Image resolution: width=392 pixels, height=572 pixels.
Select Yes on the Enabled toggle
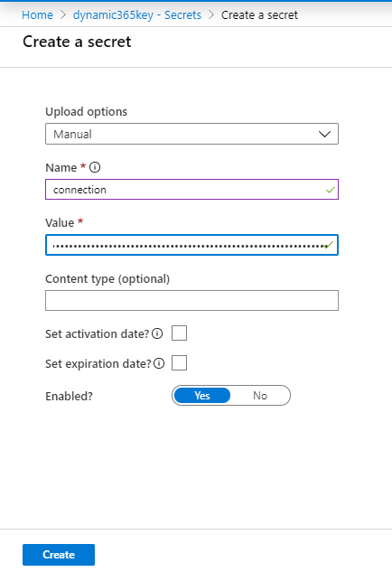click(202, 396)
